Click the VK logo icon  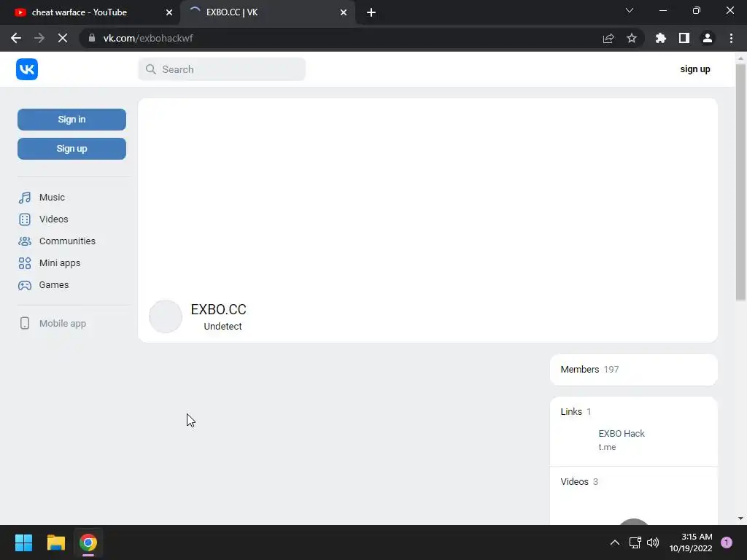pyautogui.click(x=27, y=69)
